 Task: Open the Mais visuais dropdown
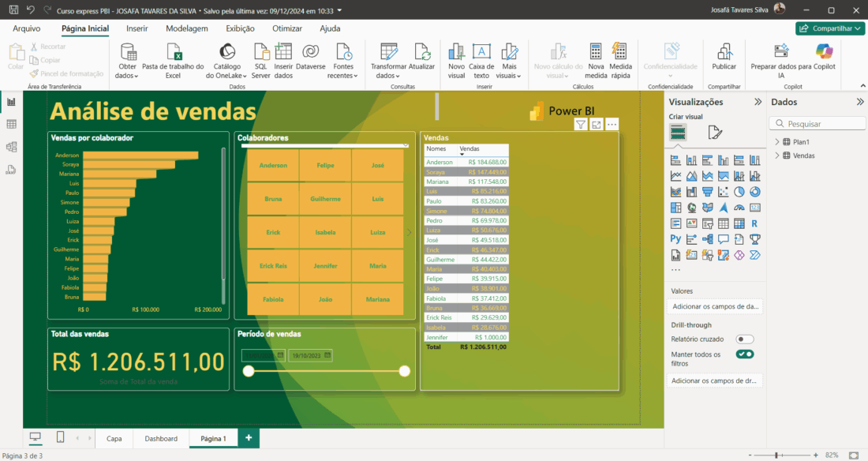point(509,71)
